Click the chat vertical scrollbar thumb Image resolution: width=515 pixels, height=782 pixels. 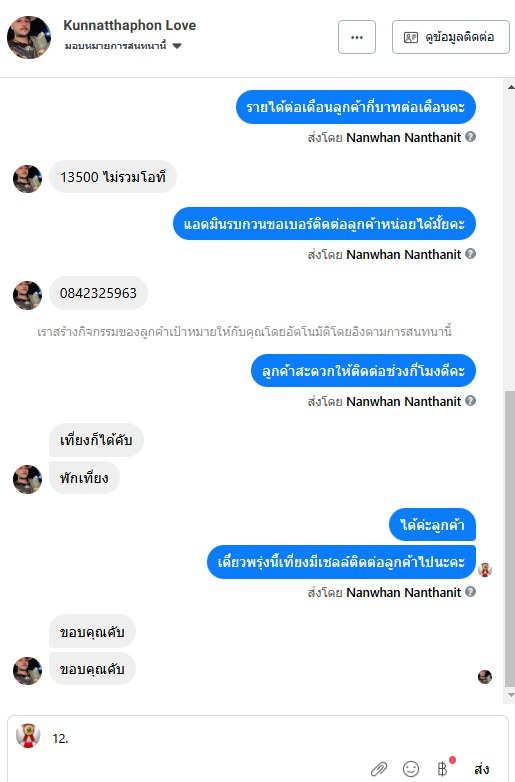[x=510, y=539]
